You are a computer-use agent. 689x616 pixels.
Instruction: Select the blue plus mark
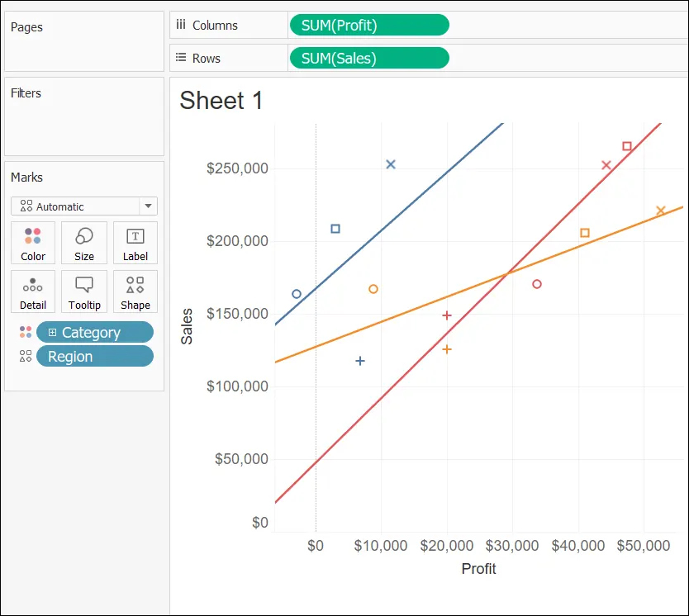[x=360, y=361]
